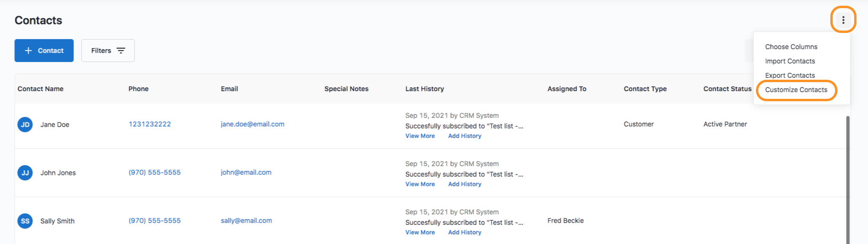Select Choose Columns from menu
This screenshot has height=244, width=868.
[791, 47]
